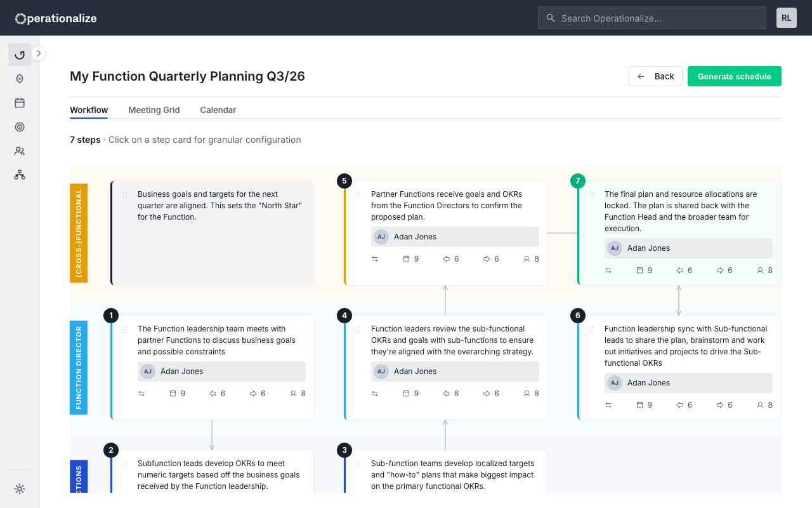Click the Operationalize logo
The image size is (812, 508).
click(56, 18)
